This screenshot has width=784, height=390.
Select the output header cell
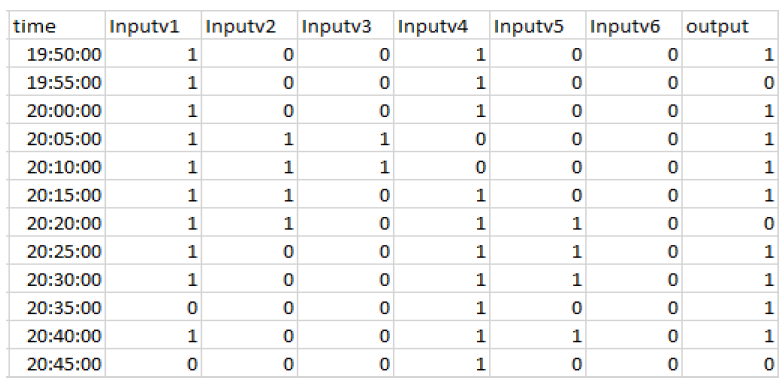(x=730, y=26)
